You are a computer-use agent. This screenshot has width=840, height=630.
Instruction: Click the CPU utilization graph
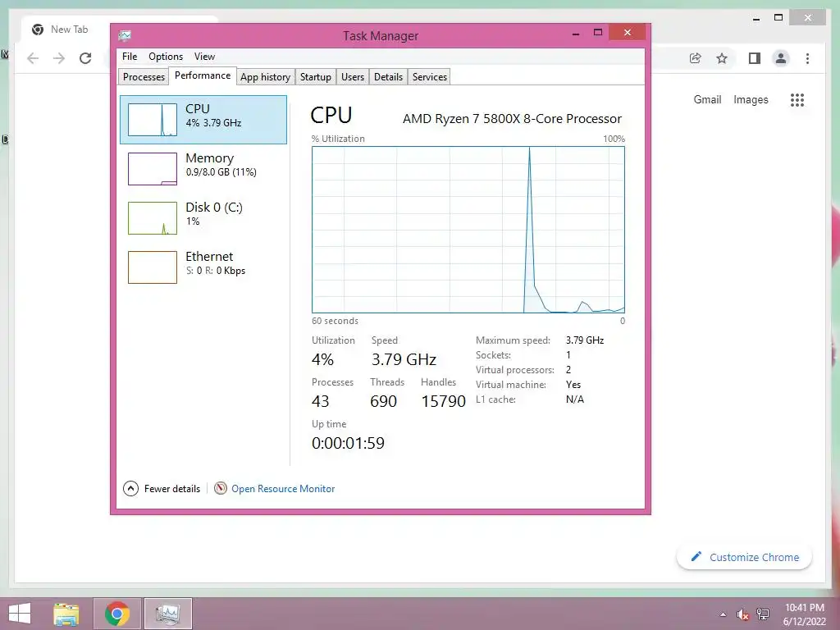[468, 230]
